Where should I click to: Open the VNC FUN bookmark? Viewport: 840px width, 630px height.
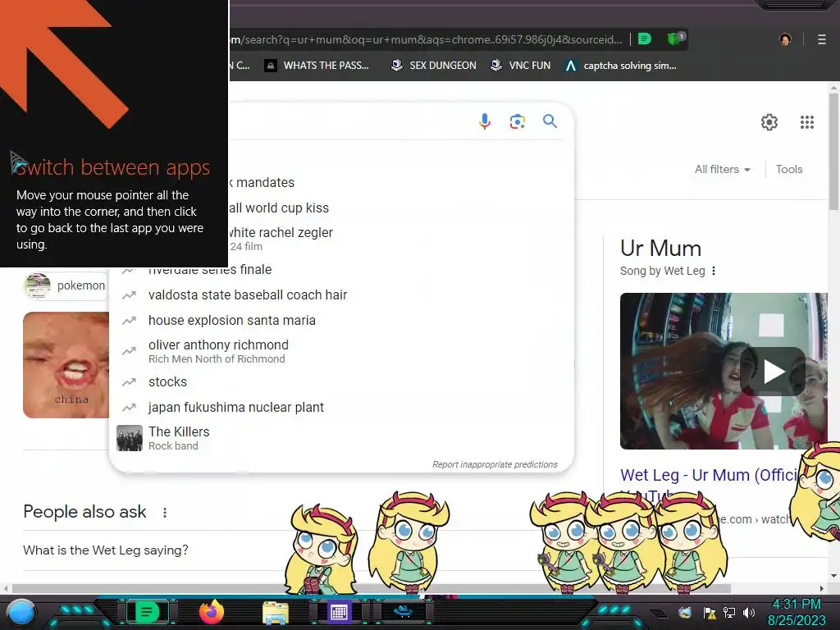pos(520,66)
